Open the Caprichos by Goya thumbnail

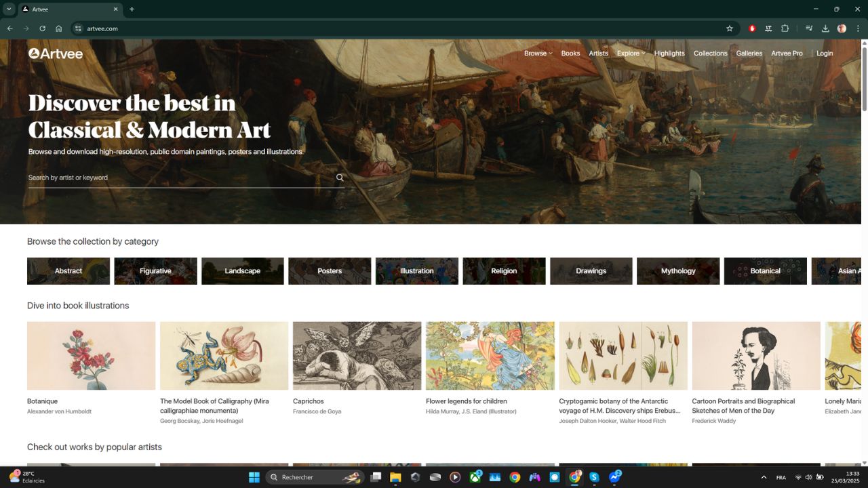pos(357,354)
